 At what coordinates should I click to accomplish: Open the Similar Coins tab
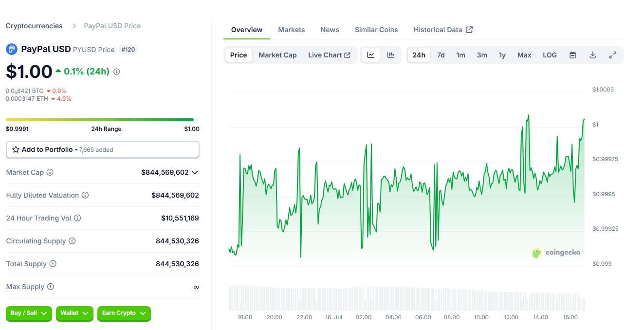pyautogui.click(x=376, y=30)
